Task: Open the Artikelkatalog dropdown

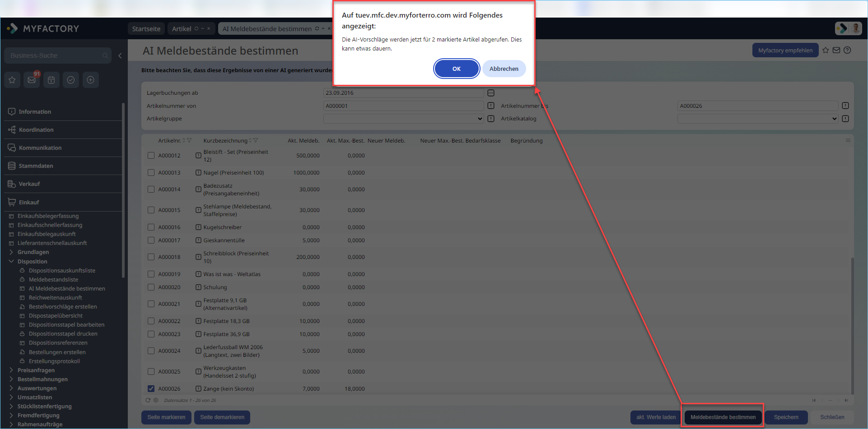Action: pos(758,119)
